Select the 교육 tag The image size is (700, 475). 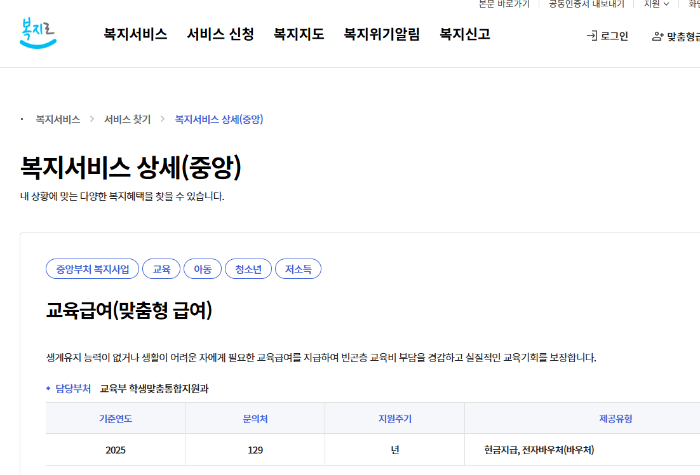point(161,269)
